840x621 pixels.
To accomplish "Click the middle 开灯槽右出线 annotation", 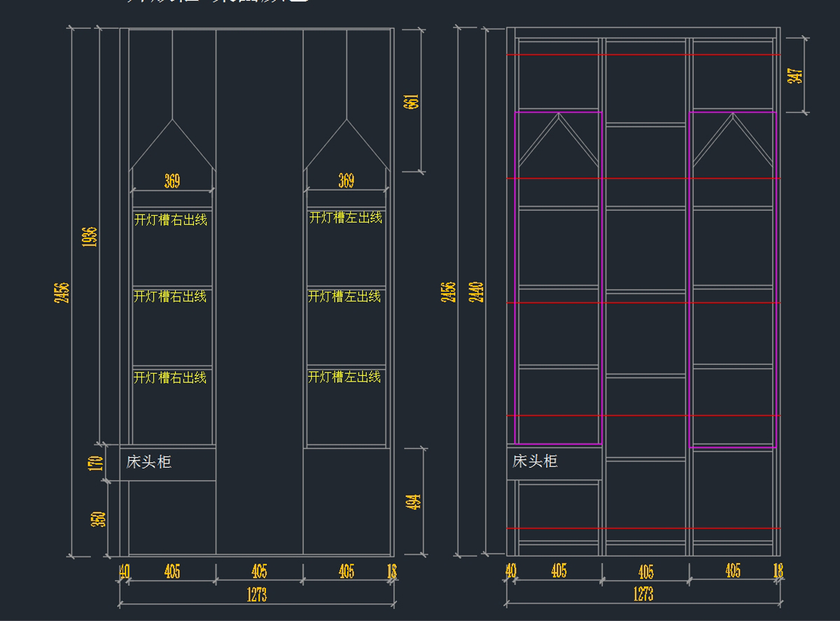I will (170, 297).
